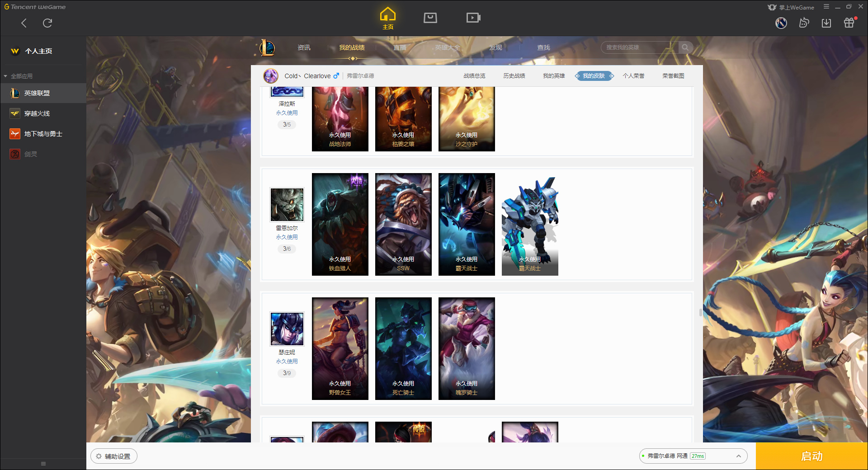The width and height of the screenshot is (868, 470).
Task: Click the search magnifier icon
Action: pos(685,47)
